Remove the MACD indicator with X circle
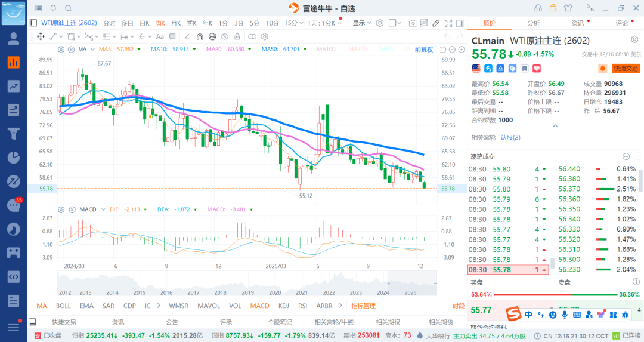The width and height of the screenshot is (644, 342). (x=72, y=209)
